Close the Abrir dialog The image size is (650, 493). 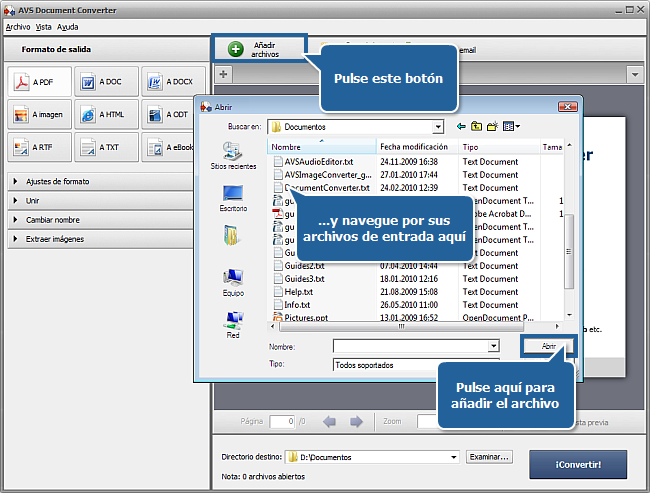[567, 107]
